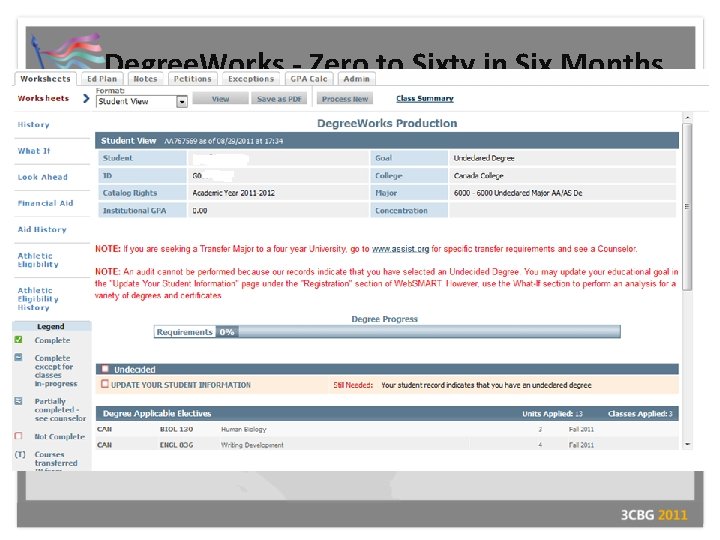The width and height of the screenshot is (720, 540).
Task: Click the chevron arrow beside Worksheets
Action: coord(86,98)
